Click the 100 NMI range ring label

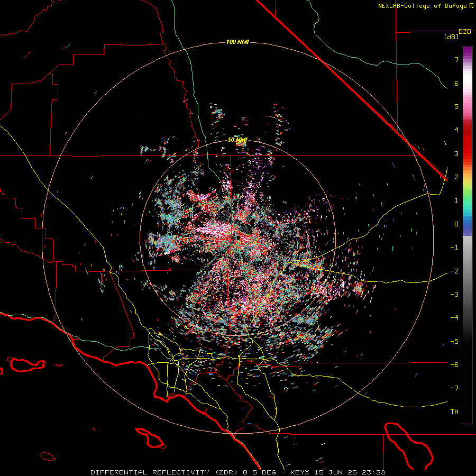[237, 42]
